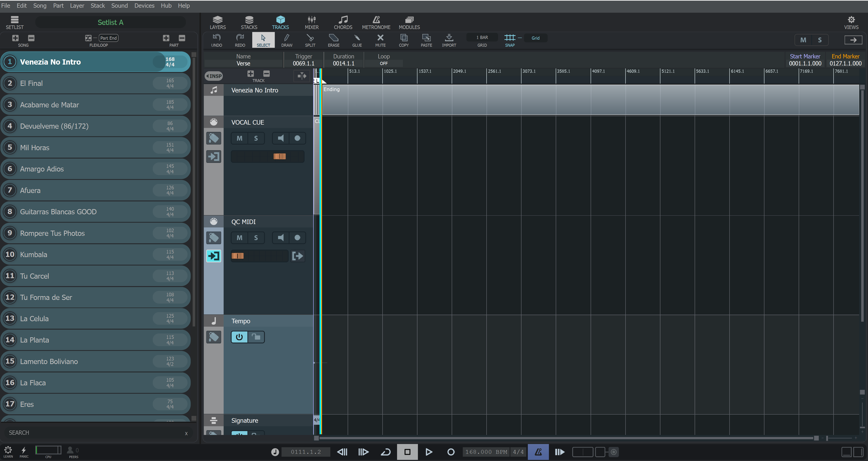868x461 pixels.
Task: Mute the VOCAL CUE track
Action: (239, 138)
